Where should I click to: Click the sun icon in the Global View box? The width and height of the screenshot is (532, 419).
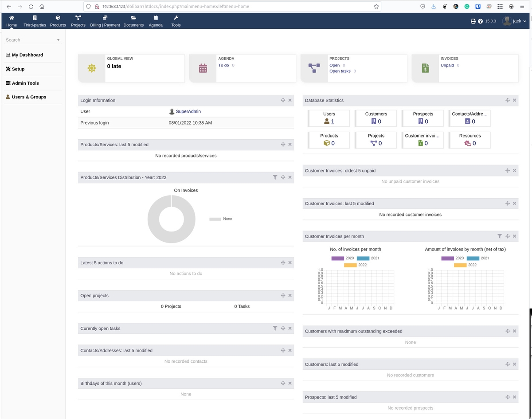[x=92, y=68]
